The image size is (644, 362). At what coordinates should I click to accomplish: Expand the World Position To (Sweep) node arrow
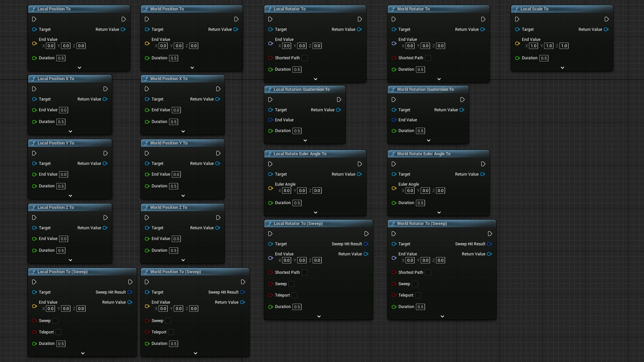(196, 353)
